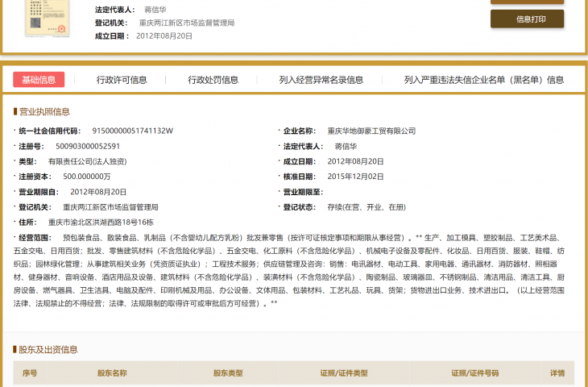Click the 经营范围 label
This screenshot has width=588, height=387.
tap(35, 238)
